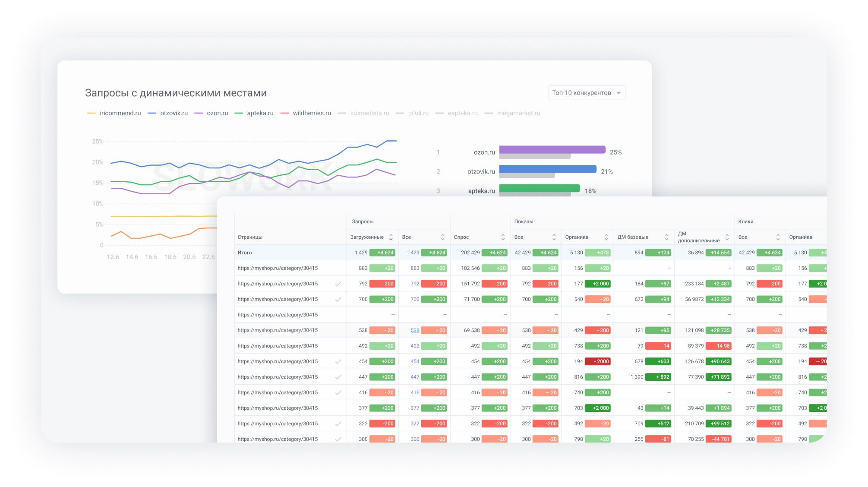Sort the Все column under Запросы
This screenshot has width=868, height=487.
pyautogui.click(x=442, y=237)
